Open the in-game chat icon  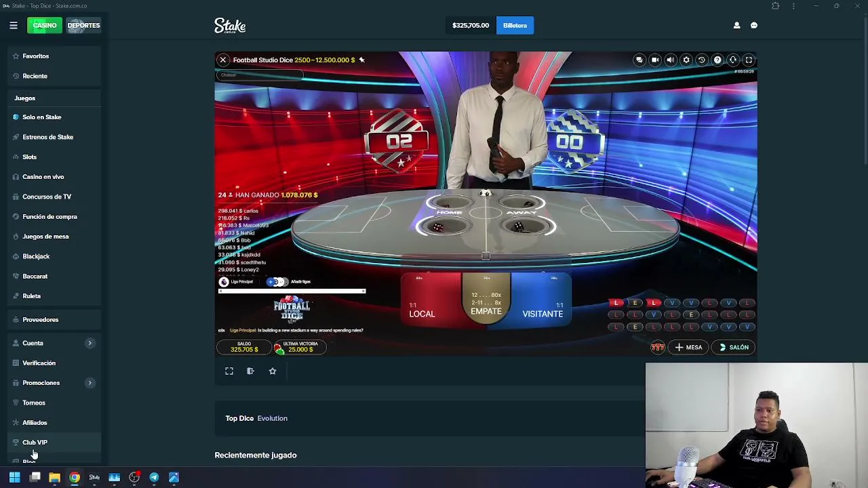[x=639, y=60]
